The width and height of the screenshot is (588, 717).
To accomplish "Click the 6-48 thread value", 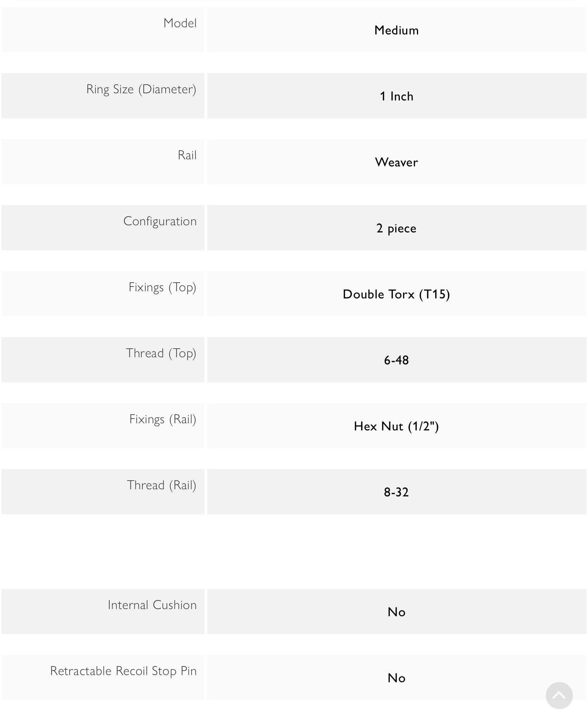I will pyautogui.click(x=397, y=360).
